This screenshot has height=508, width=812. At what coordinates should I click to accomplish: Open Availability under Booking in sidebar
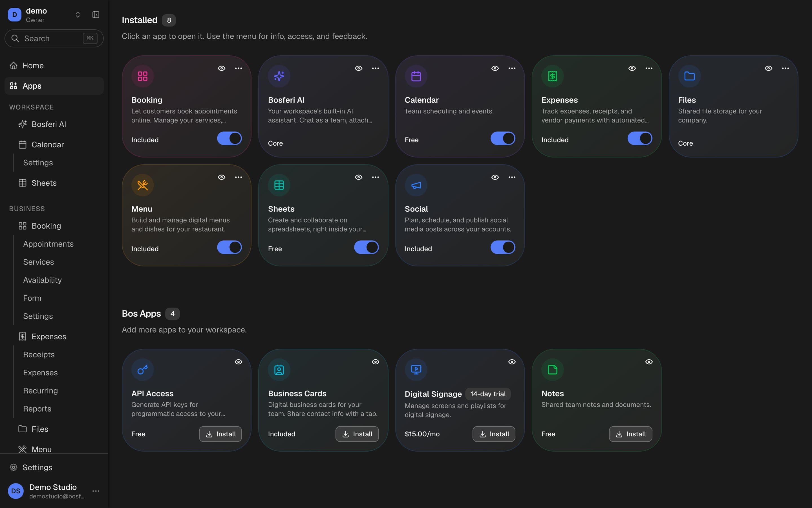(42, 280)
